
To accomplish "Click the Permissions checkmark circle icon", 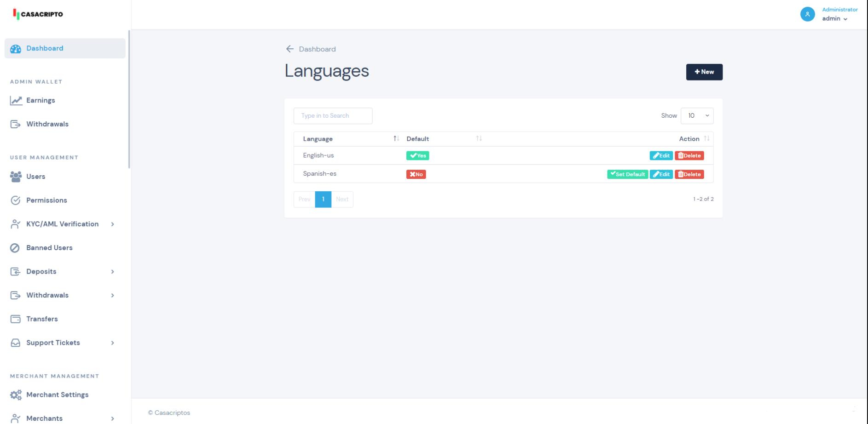I will [15, 201].
